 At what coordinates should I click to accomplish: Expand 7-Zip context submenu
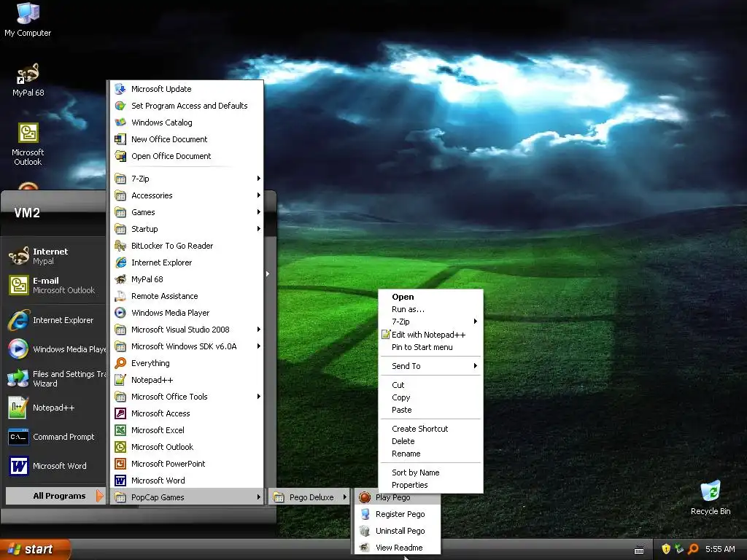tap(430, 322)
